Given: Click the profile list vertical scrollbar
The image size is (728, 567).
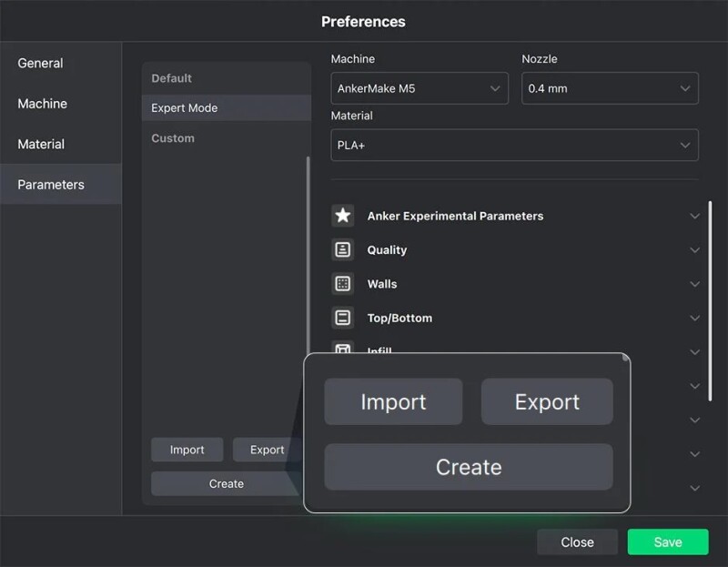Looking at the screenshot, I should pos(308,256).
